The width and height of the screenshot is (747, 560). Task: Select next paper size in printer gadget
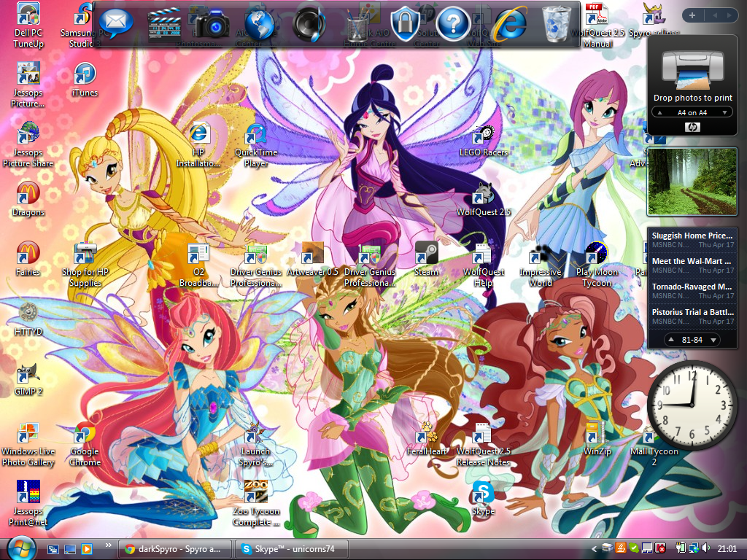click(724, 113)
